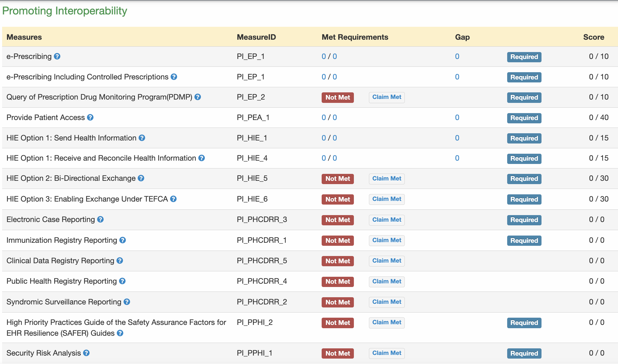Show help for Syndromic Surveillance Reporting
This screenshot has height=364, width=618.
coord(127,302)
